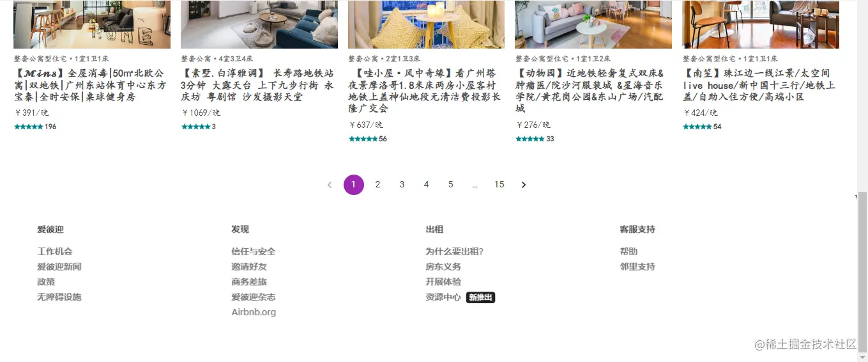Go to the next page with right chevron

[x=524, y=185]
